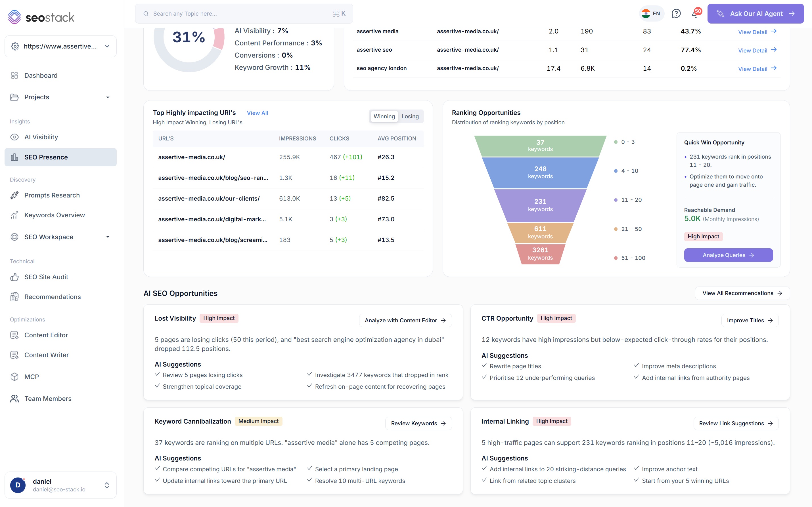This screenshot has height=507, width=812.
Task: Click the gear icon beside the site URL
Action: click(15, 46)
